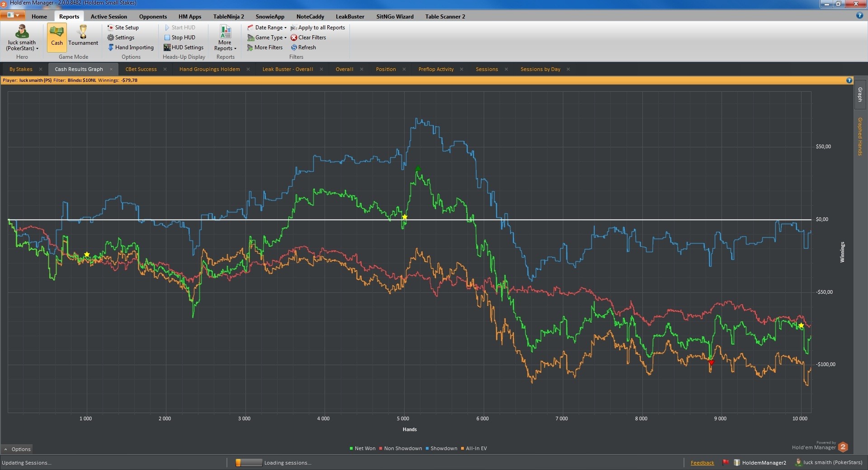Click Clear Filters icon
The height and width of the screenshot is (470, 868).
[x=294, y=38]
